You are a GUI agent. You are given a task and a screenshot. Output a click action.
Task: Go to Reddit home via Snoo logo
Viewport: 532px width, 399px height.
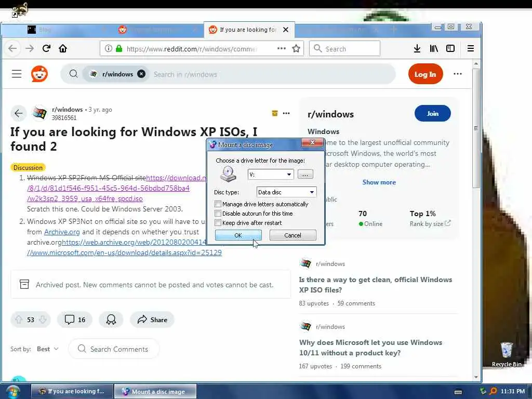click(x=39, y=74)
